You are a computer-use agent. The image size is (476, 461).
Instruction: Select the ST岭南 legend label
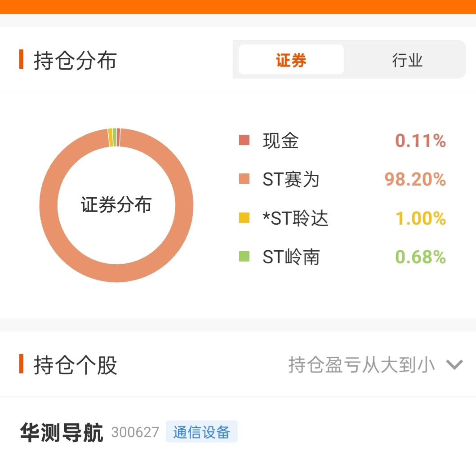pyautogui.click(x=291, y=257)
